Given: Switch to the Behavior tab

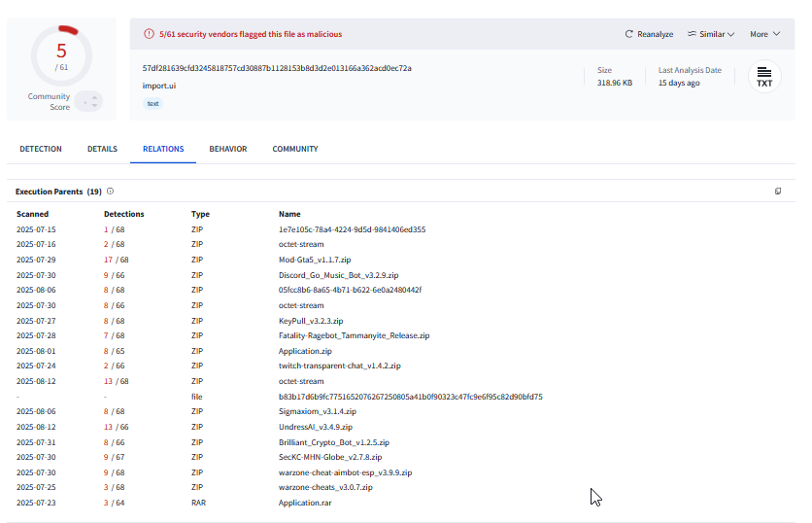Looking at the screenshot, I should point(228,149).
